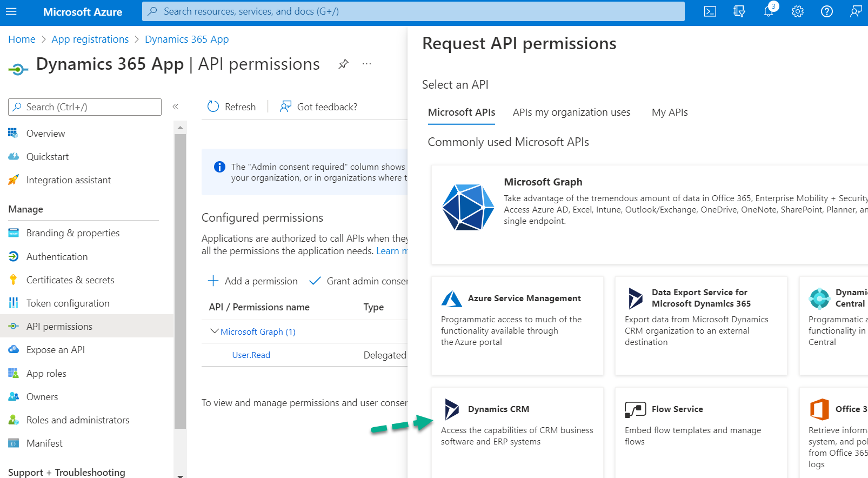Click the Microsoft Azure brand label
This screenshot has height=478, width=868.
pos(83,12)
